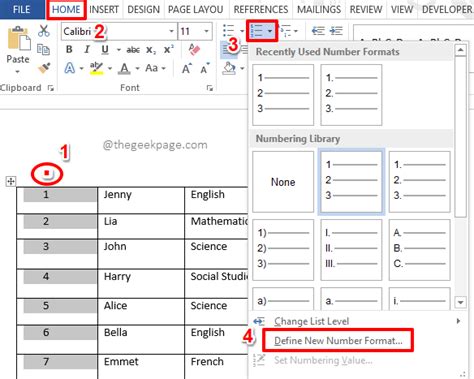Pick the lowercase a) numbering format

[283, 299]
